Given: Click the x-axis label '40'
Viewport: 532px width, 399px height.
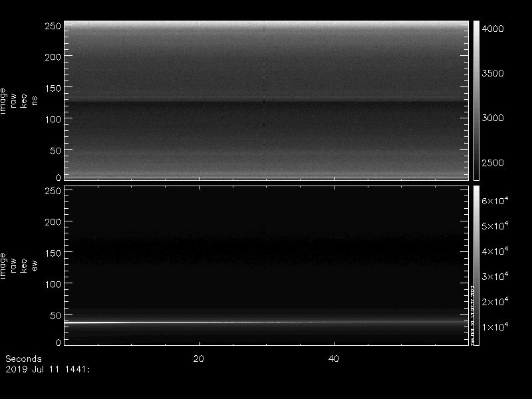Looking at the screenshot, I should 334,358.
